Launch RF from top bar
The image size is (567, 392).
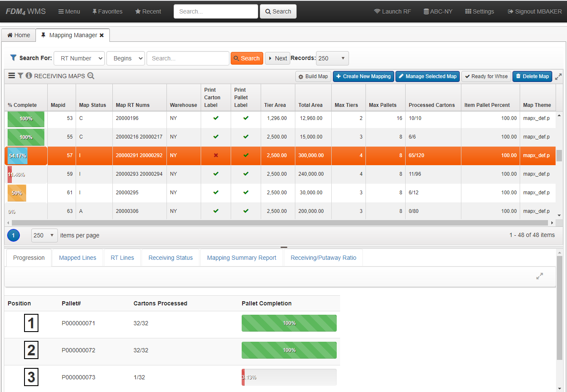(393, 11)
